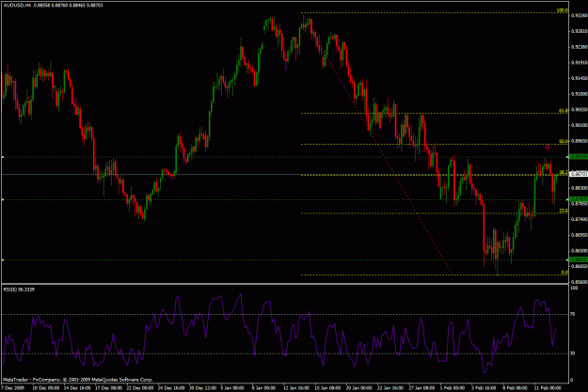This screenshot has width=588, height=392.
Task: Click the 0.92810 price axis value
Action: [579, 31]
